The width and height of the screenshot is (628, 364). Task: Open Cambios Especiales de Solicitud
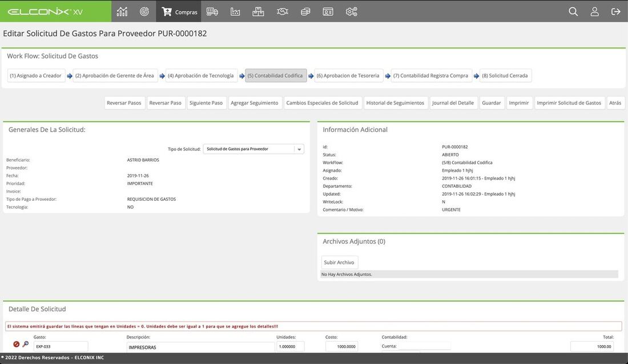323,103
